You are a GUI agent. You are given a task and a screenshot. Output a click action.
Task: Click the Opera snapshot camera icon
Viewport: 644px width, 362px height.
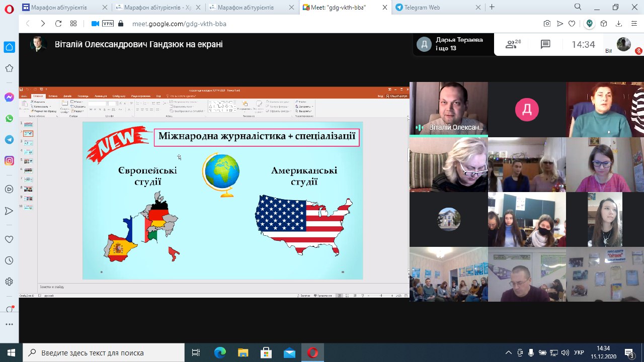point(547,24)
